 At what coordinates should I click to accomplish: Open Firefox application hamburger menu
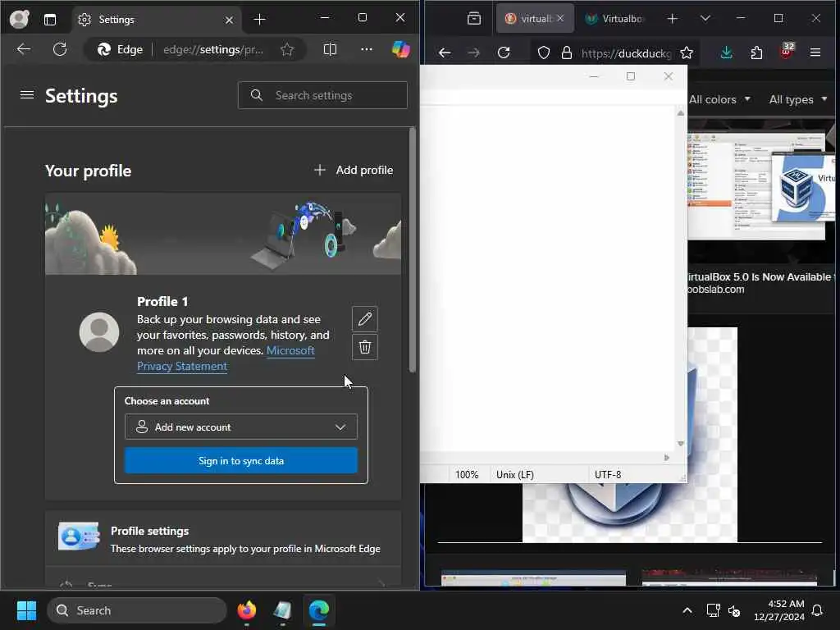click(815, 52)
